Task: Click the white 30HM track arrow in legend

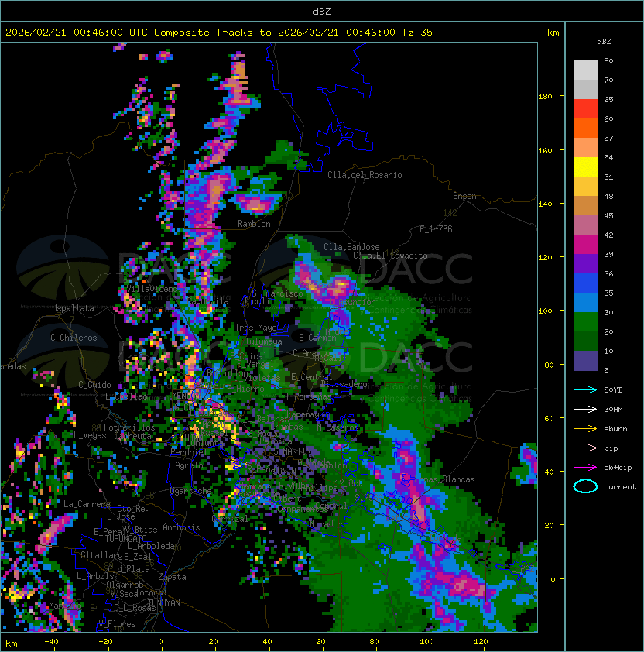Action: coord(585,409)
